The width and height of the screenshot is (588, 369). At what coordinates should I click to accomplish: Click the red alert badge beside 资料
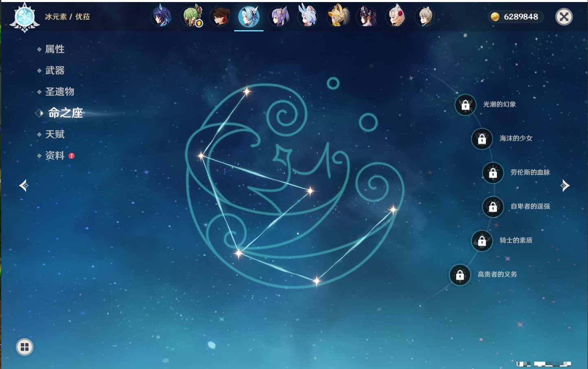pyautogui.click(x=72, y=156)
